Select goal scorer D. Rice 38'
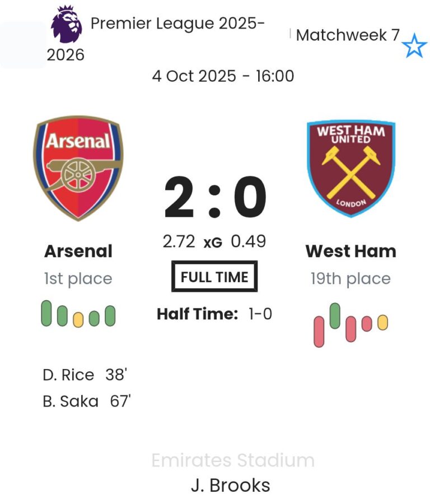 pos(85,375)
